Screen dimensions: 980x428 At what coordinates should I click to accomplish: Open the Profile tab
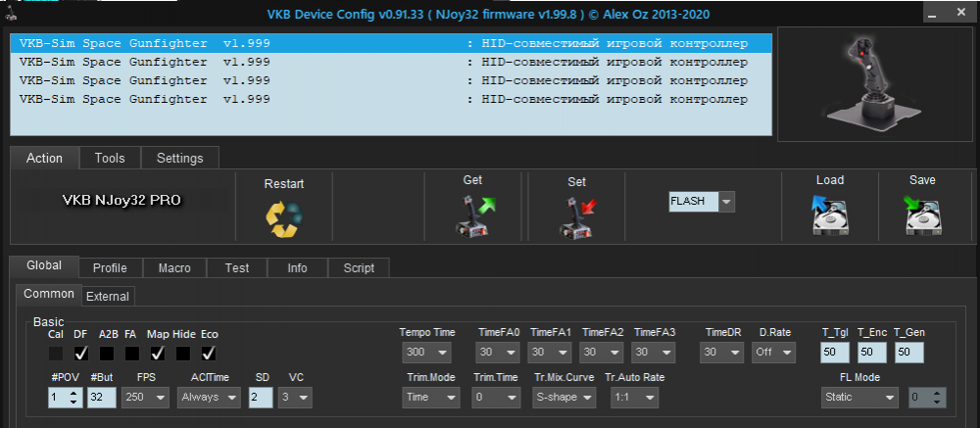tap(110, 268)
